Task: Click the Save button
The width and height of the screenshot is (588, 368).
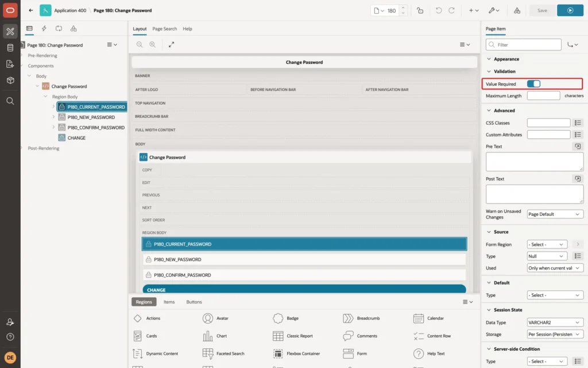Action: [542, 10]
